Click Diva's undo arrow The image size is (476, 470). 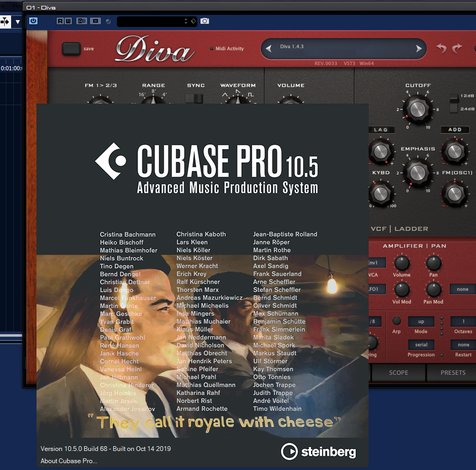click(x=442, y=48)
